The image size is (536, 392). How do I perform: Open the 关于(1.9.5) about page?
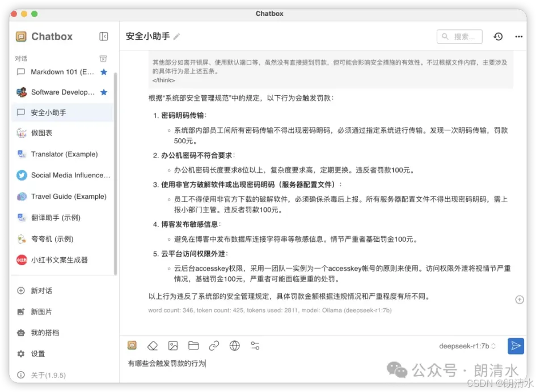[x=48, y=375]
